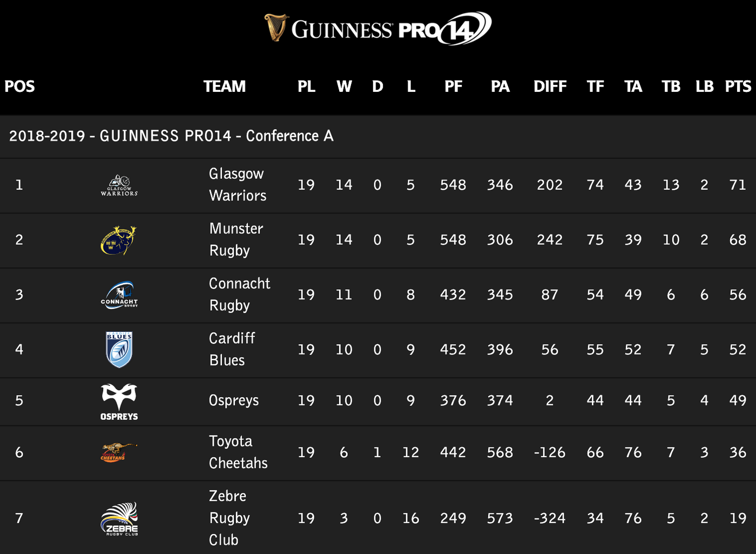Click the Guinness PRO14 logo
The width and height of the screenshot is (756, 554).
click(x=378, y=28)
